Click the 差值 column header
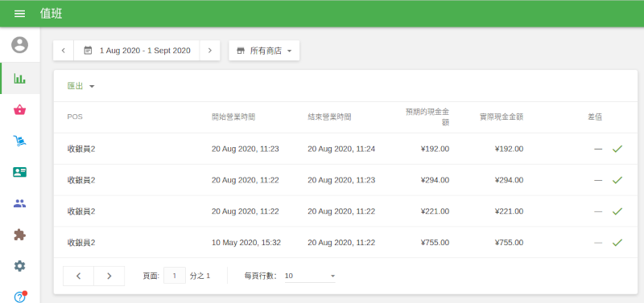Image resolution: width=644 pixels, height=303 pixels. (595, 117)
